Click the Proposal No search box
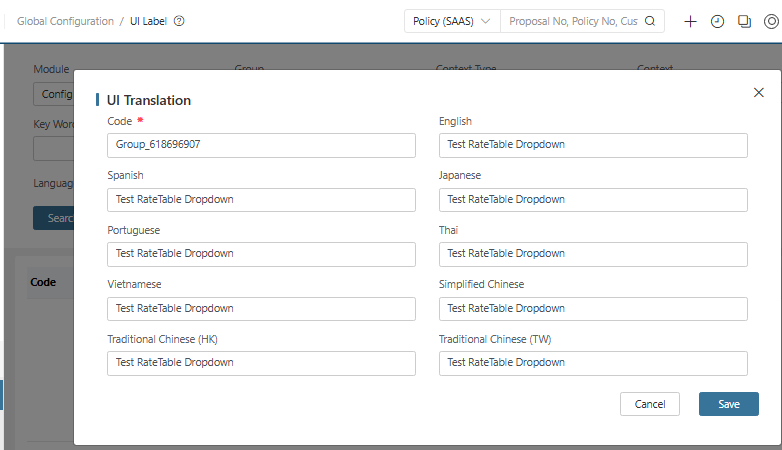Image resolution: width=782 pixels, height=450 pixels. click(572, 21)
